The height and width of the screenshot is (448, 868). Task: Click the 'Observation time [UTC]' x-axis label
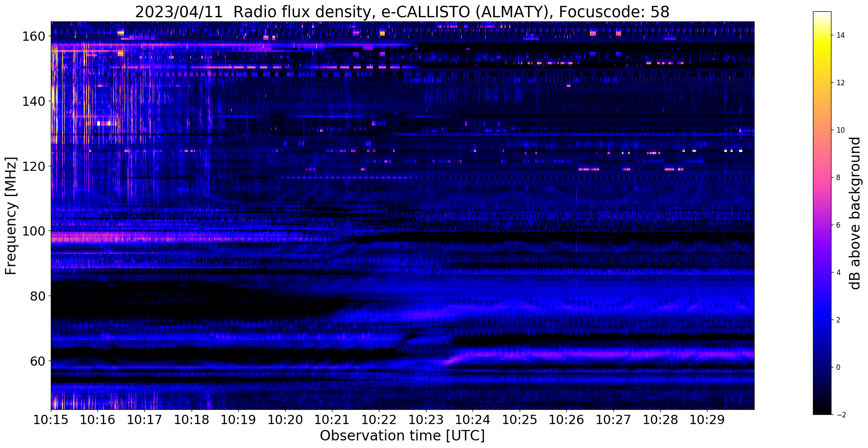pos(402,436)
